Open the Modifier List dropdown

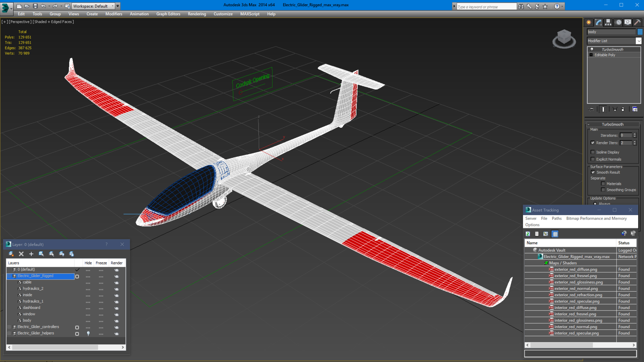[x=639, y=41]
